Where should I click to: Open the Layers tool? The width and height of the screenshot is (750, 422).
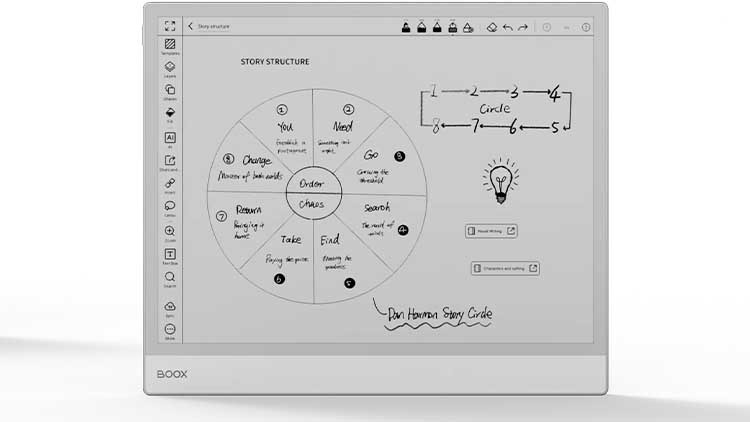(x=170, y=67)
